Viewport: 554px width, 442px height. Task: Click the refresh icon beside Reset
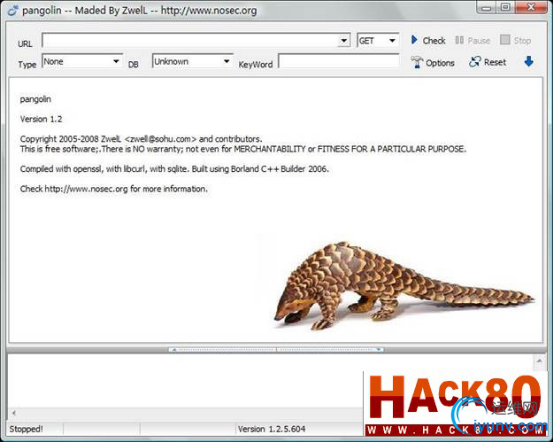[475, 62]
